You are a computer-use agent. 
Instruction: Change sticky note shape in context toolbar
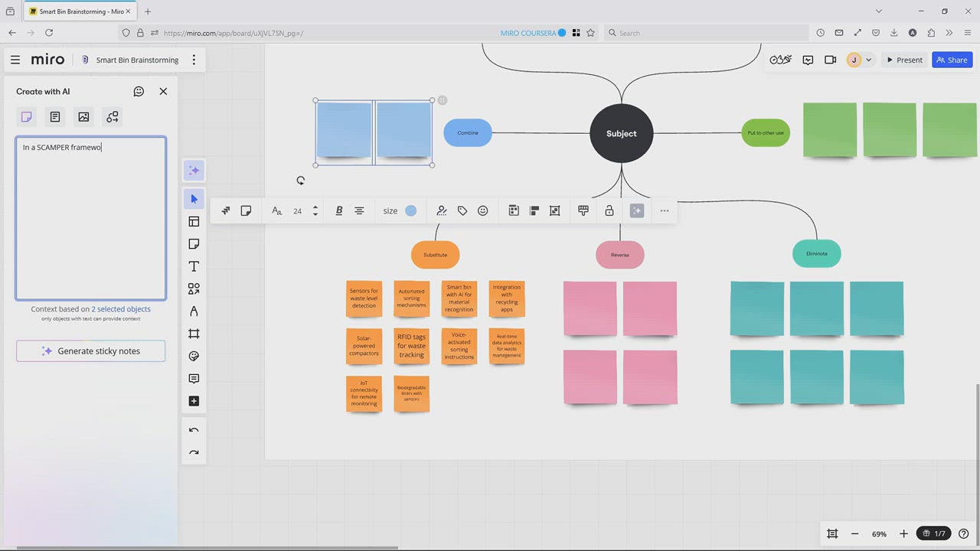[246, 210]
